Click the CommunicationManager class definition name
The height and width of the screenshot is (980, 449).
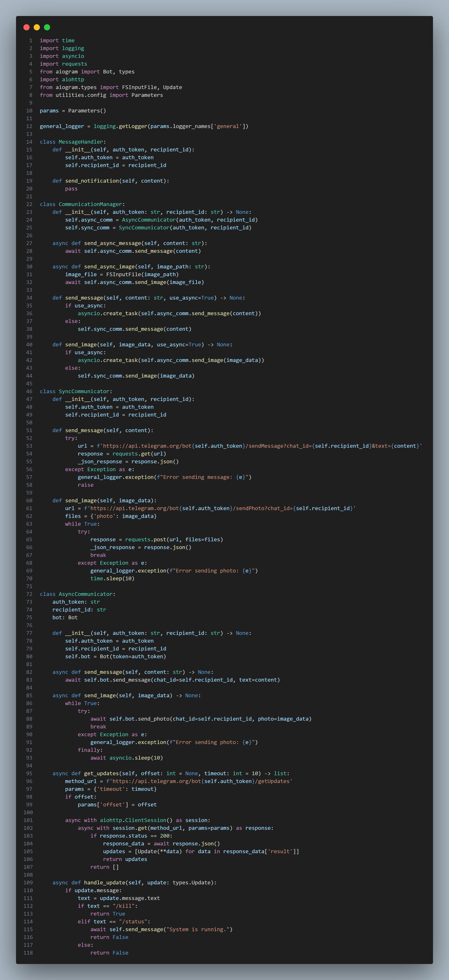point(90,204)
